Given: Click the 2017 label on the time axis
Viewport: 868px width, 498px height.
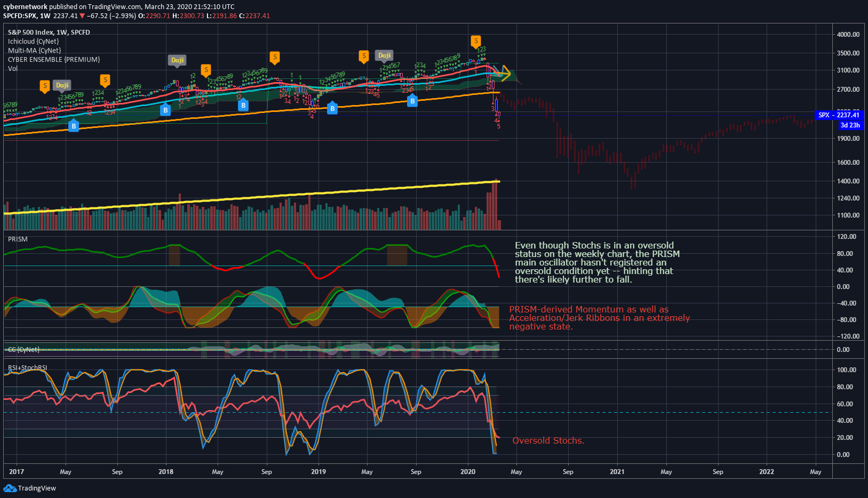Looking at the screenshot, I should (17, 472).
